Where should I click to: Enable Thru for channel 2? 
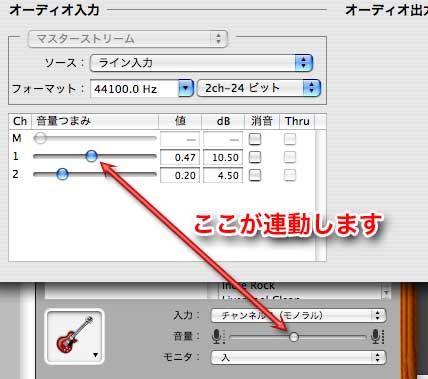coord(290,175)
